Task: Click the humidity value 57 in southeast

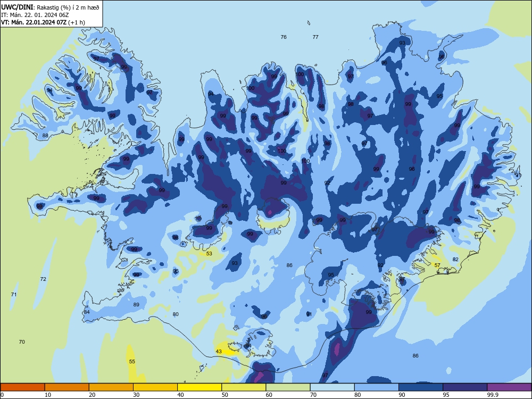Action: pos(437,265)
